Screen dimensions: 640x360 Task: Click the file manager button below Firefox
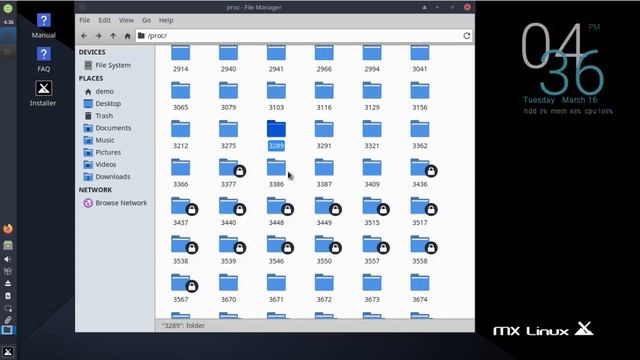point(8,245)
